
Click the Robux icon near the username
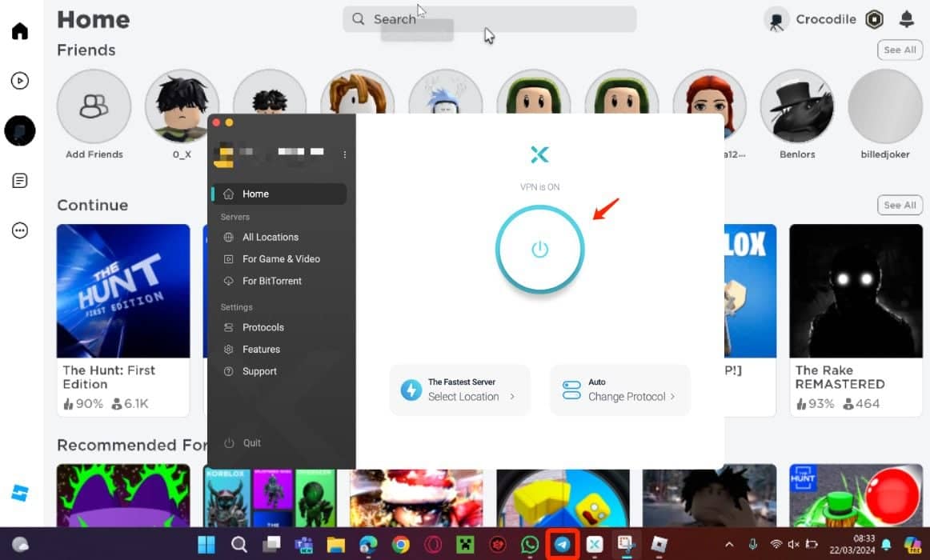point(874,18)
